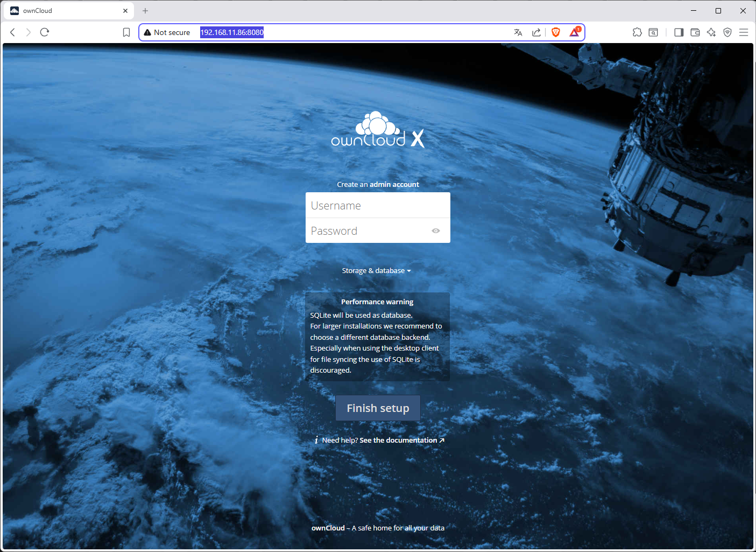Click the Finish setup button
This screenshot has width=756, height=552.
coord(378,408)
